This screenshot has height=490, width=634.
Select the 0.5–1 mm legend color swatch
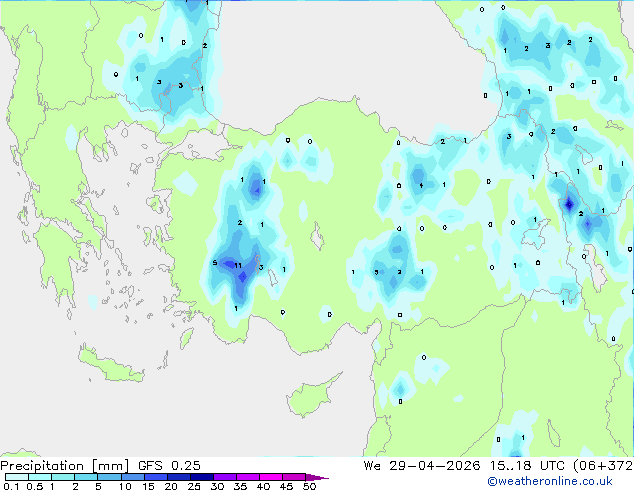[40, 477]
